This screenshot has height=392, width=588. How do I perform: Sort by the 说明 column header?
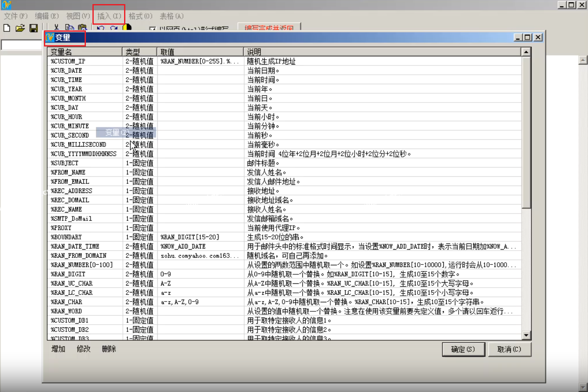click(383, 52)
